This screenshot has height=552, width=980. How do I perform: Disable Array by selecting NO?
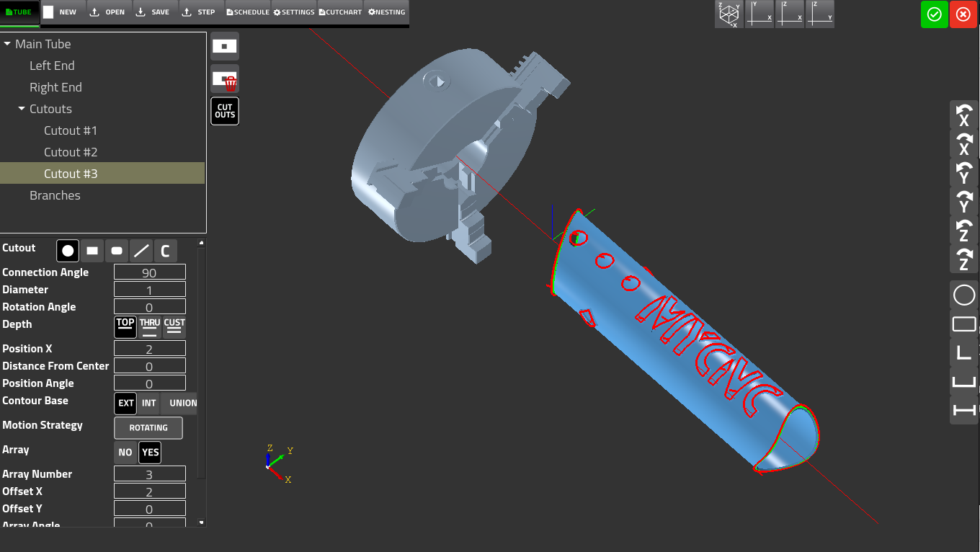(125, 453)
